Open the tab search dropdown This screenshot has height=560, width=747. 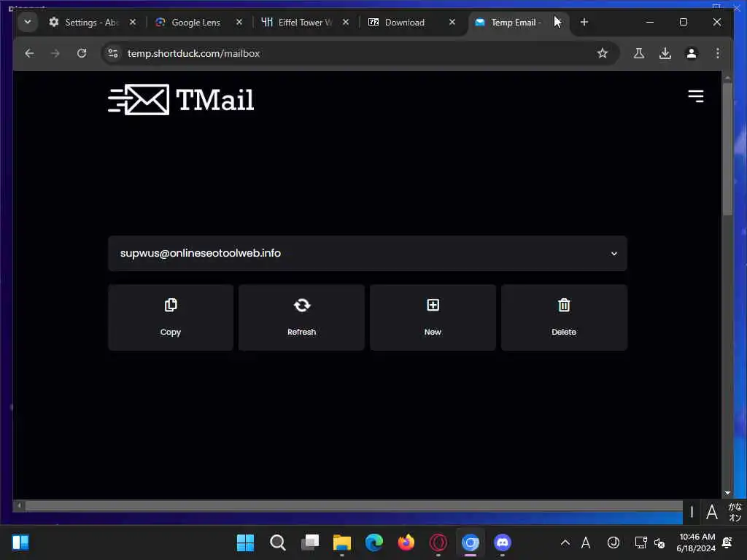point(28,22)
